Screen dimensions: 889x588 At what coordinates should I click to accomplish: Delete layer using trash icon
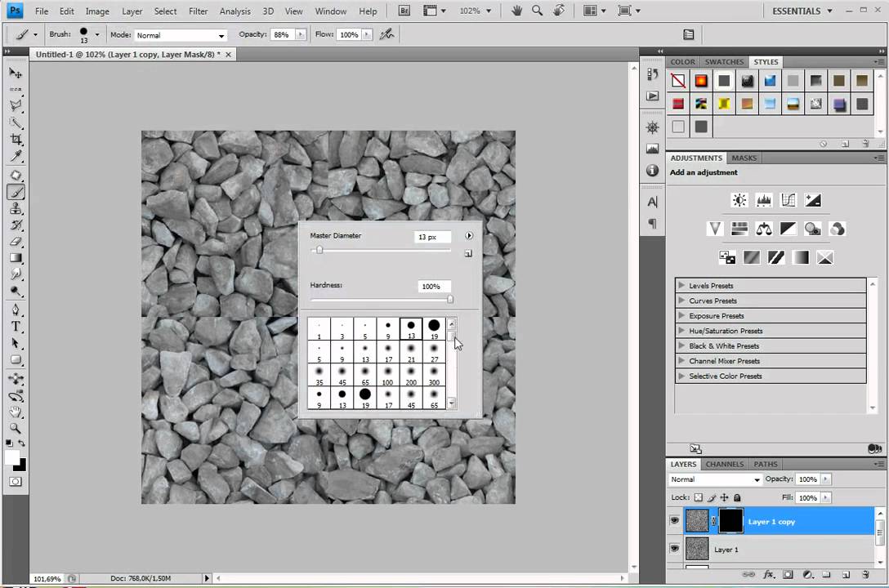click(865, 574)
